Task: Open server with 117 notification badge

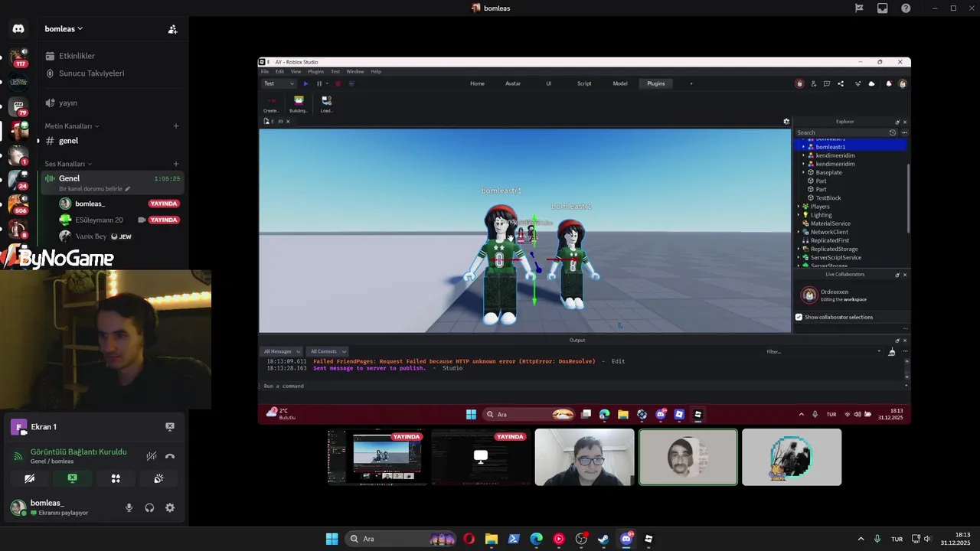Action: point(18,57)
